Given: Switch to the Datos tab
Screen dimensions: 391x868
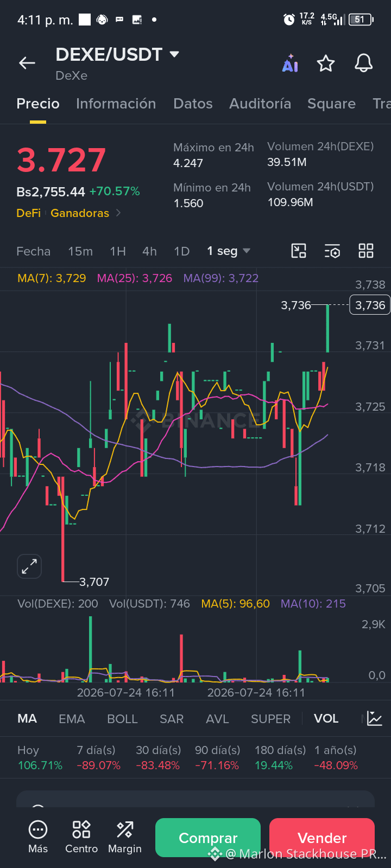Looking at the screenshot, I should pyautogui.click(x=193, y=104).
